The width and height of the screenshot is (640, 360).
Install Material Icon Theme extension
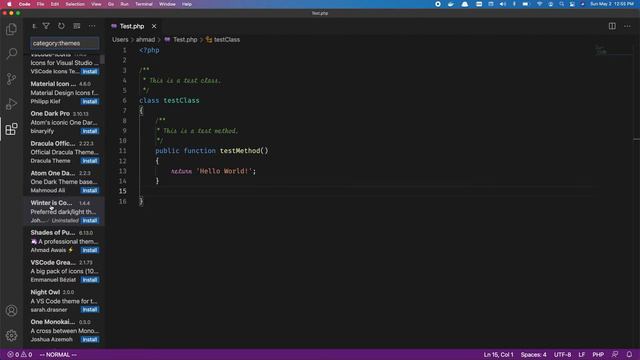click(x=89, y=101)
